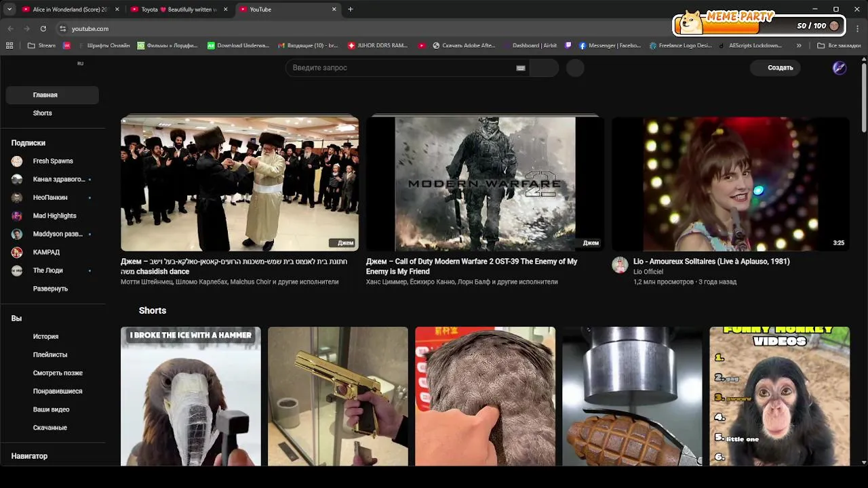The image size is (868, 488).
Task: Open the Lio channel avatar icon
Action: 620,265
